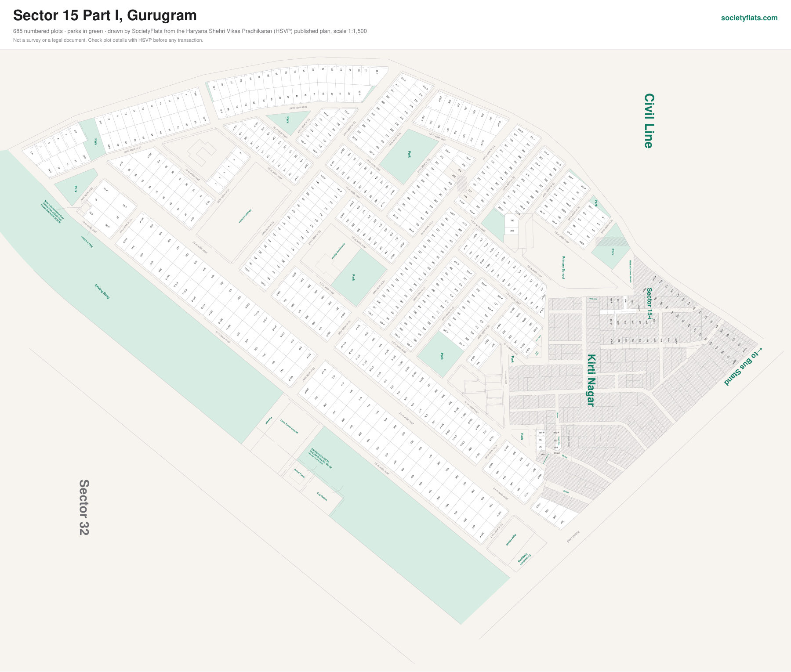Click the 'Lawn Tennis Ground' label

click(289, 426)
